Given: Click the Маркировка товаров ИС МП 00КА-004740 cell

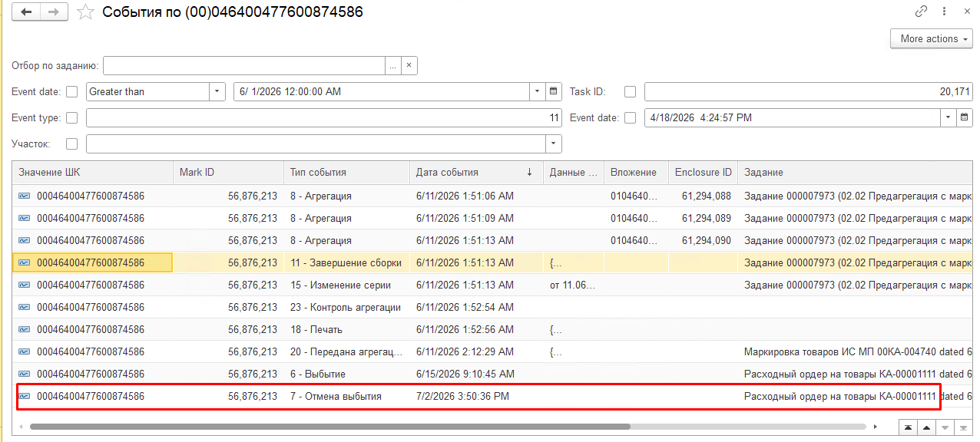Looking at the screenshot, I should pos(855,351).
